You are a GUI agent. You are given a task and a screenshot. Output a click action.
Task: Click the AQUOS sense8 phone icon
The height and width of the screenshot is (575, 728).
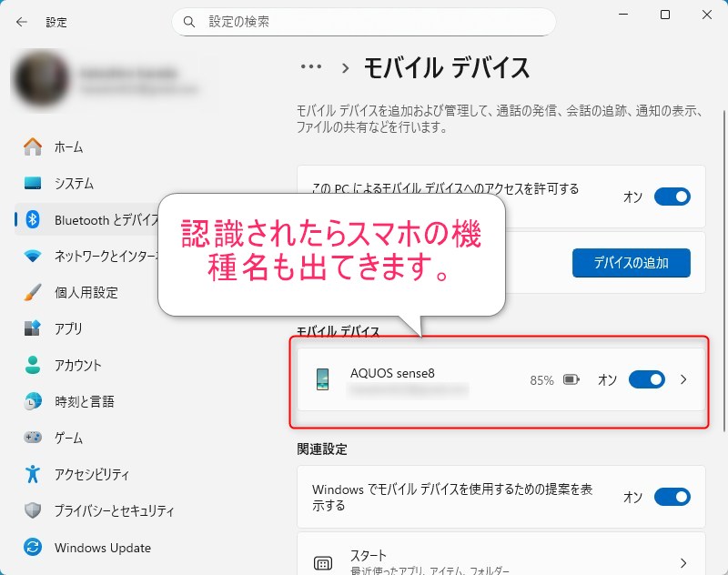pos(322,379)
